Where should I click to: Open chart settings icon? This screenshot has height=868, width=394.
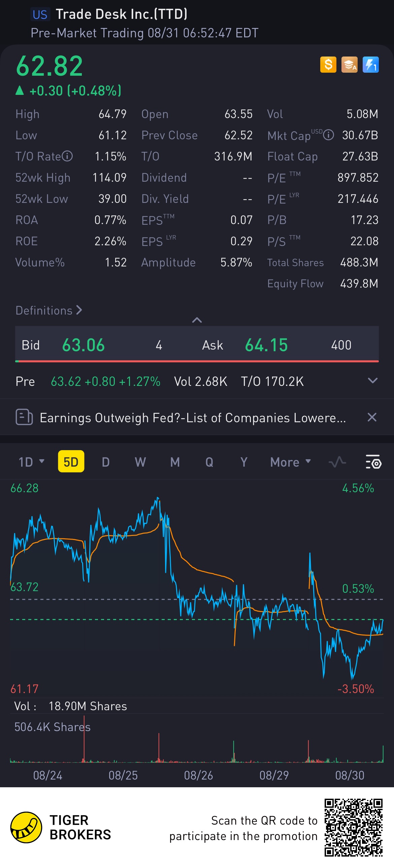pos(373,462)
